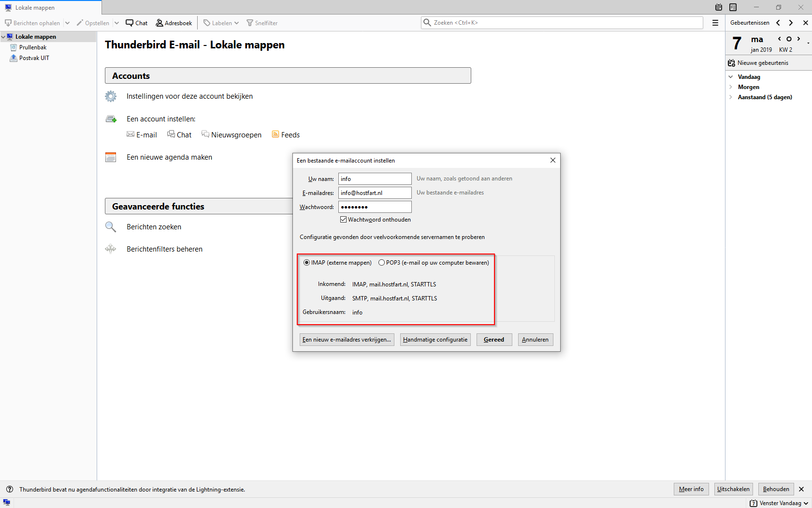
Task: Click the info icon in notification bar
Action: (x=10, y=489)
